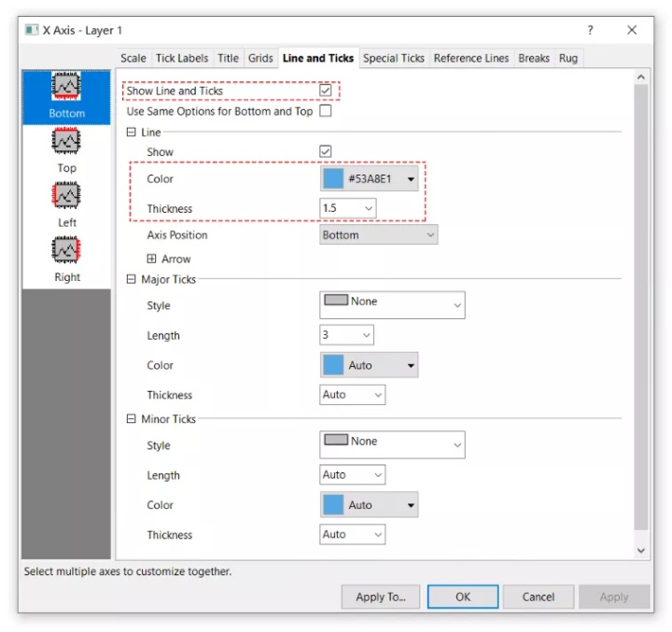This screenshot has height=632, width=672.
Task: Open the Title tab
Action: (228, 58)
